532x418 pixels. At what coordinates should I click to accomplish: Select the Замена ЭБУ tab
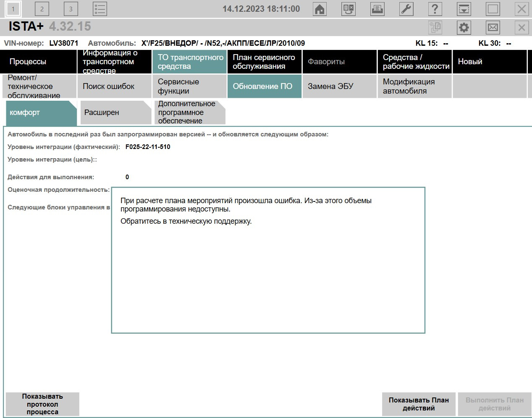(339, 86)
